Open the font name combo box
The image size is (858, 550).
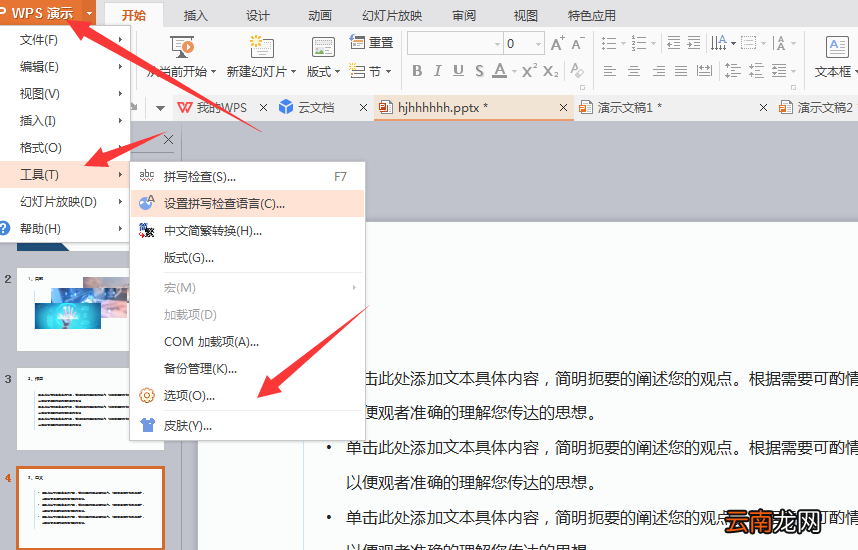455,43
